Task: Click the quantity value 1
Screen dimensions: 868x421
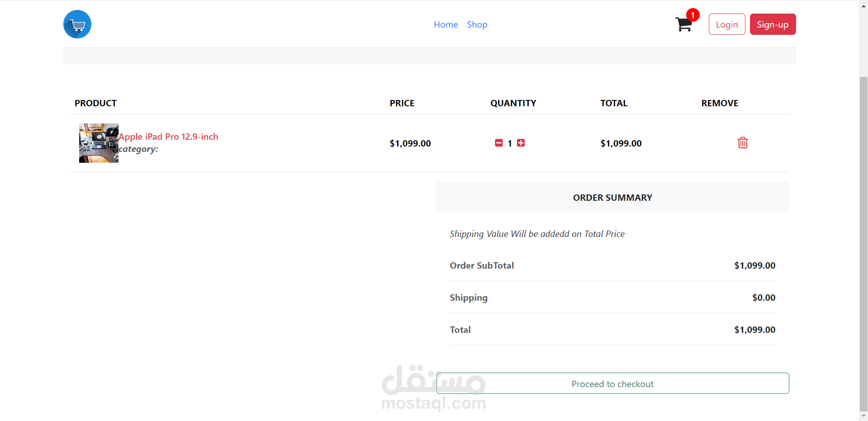Action: pos(510,143)
